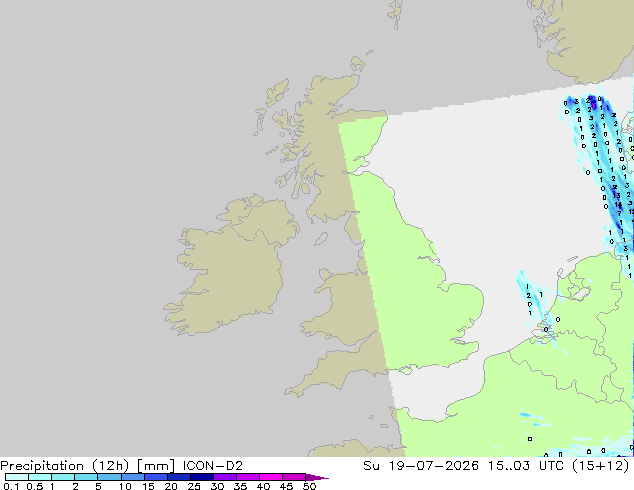Click the 35–40 mm legend color swatch
The image size is (634, 490).
point(248,477)
